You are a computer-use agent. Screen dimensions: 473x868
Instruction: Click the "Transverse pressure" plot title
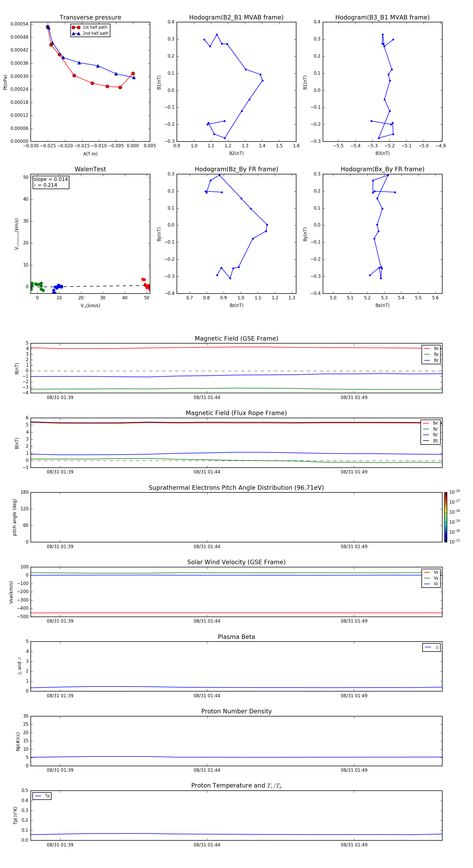click(90, 17)
